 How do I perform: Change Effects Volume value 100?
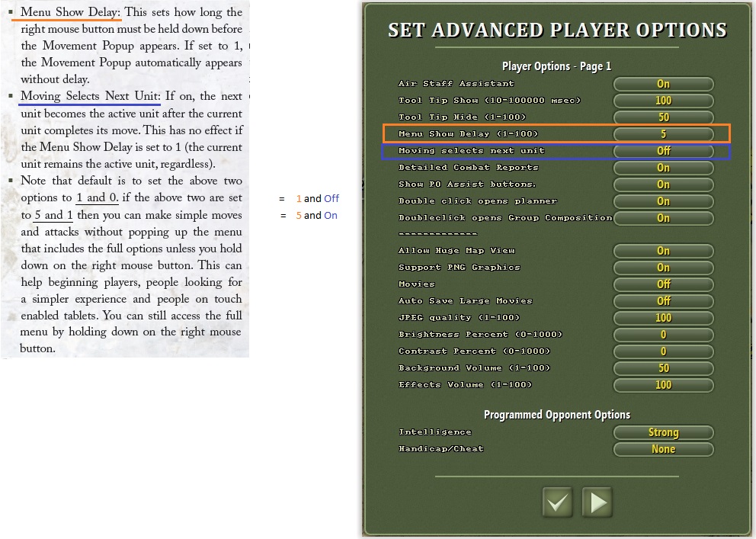[x=664, y=385]
